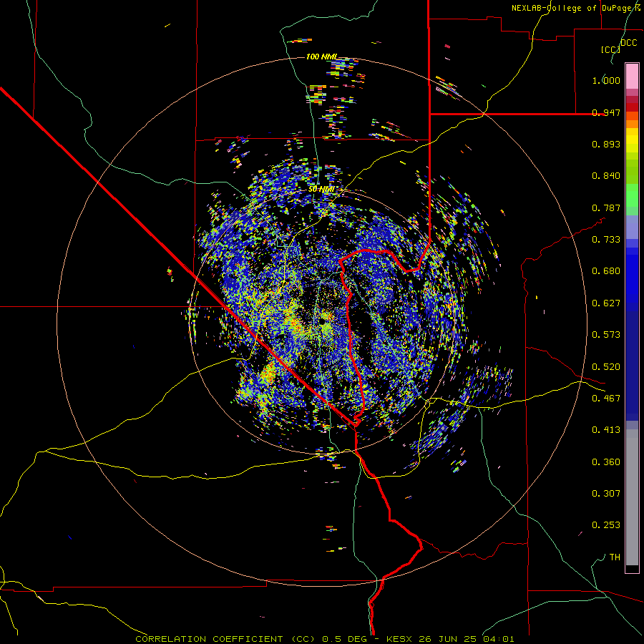Click the [CC] units label
The image size is (644, 644).
pyautogui.click(x=610, y=49)
